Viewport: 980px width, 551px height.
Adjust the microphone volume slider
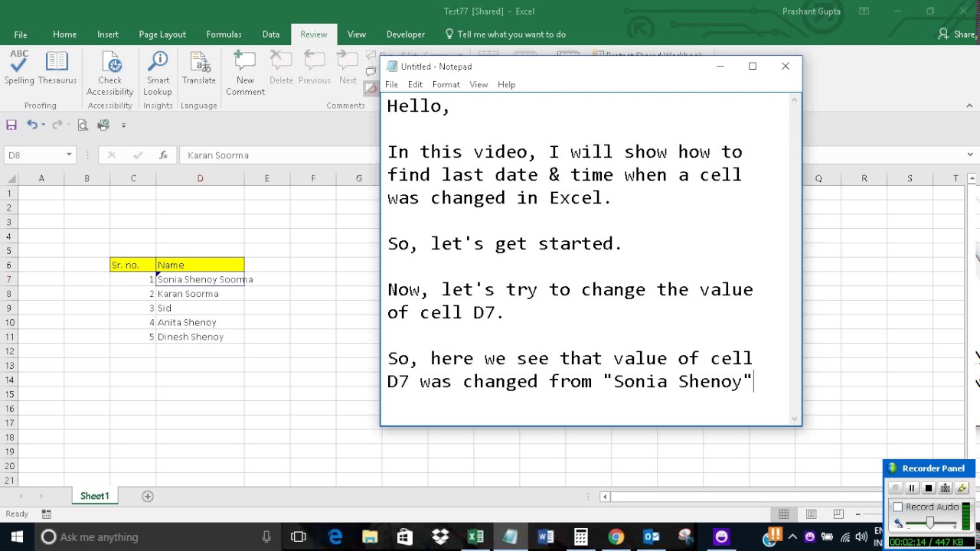pos(930,523)
